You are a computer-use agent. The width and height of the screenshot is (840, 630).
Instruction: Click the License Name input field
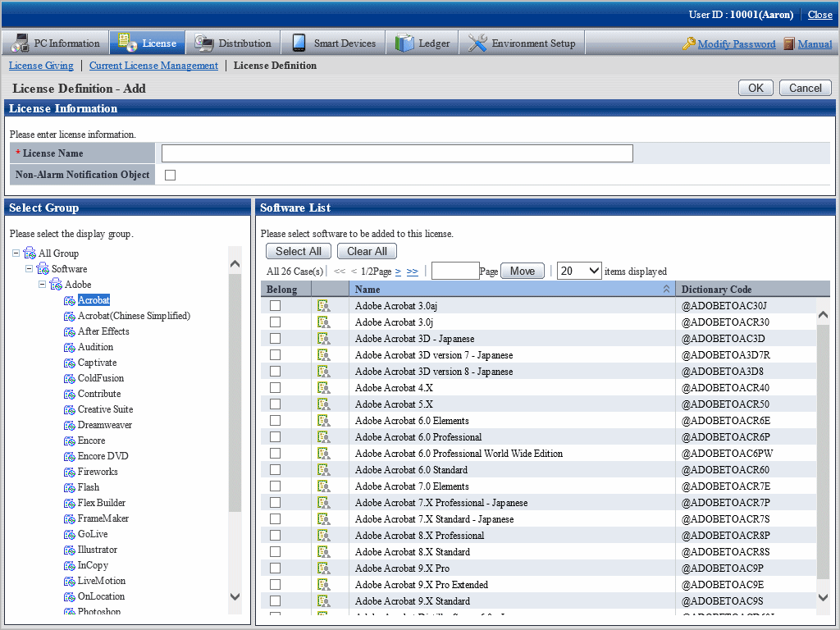click(x=397, y=153)
